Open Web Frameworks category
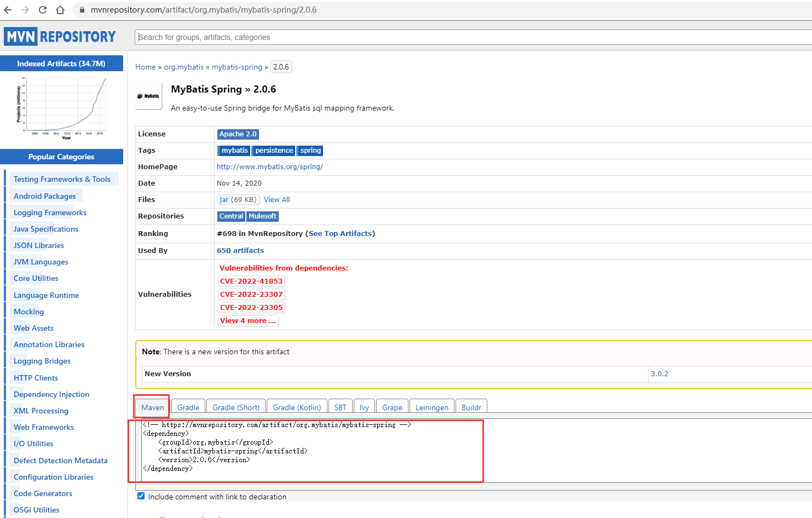The image size is (812, 518). coord(44,427)
